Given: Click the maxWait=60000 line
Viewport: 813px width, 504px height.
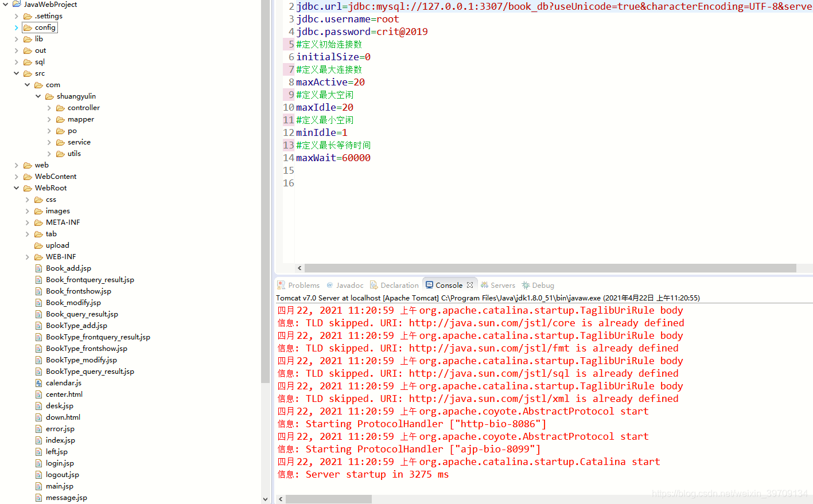Looking at the screenshot, I should (333, 158).
